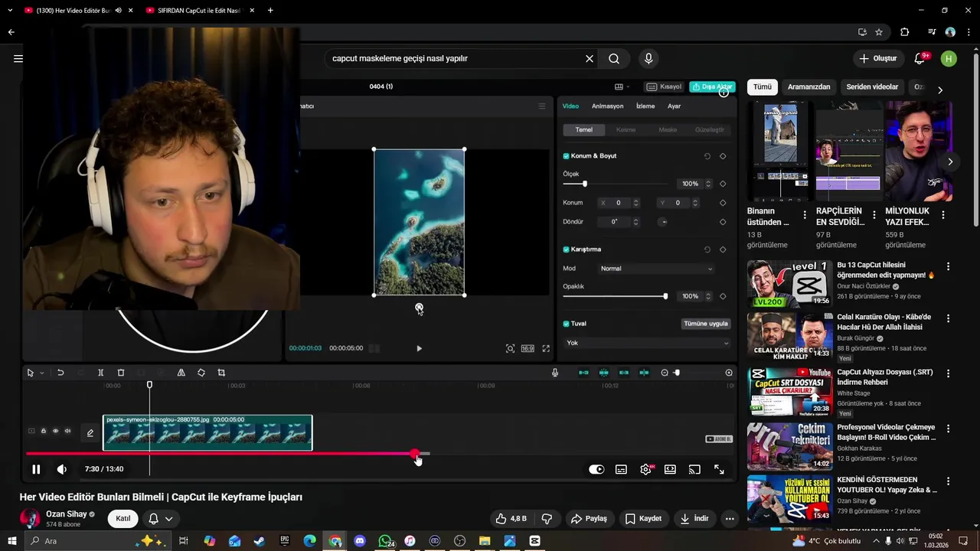The height and width of the screenshot is (551, 980).
Task: Mirror clip with flip icon in timeline
Action: (x=181, y=373)
